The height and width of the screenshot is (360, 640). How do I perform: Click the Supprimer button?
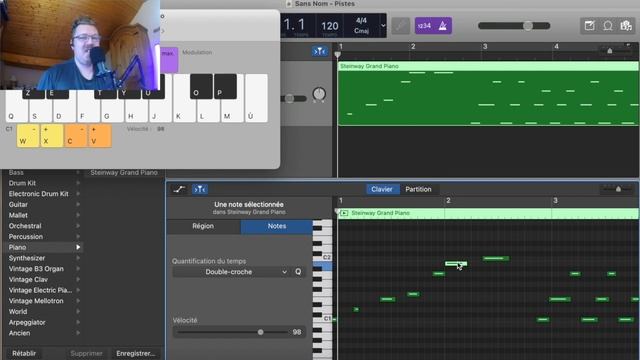pyautogui.click(x=87, y=353)
